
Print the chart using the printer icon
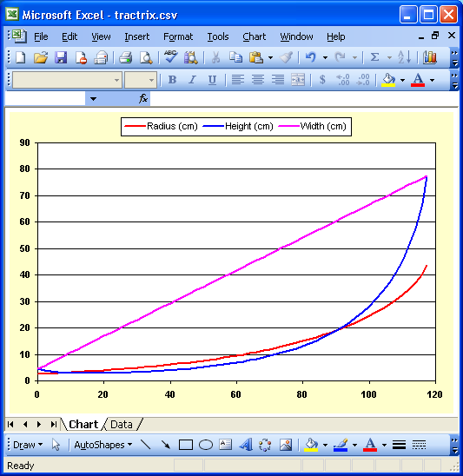125,57
